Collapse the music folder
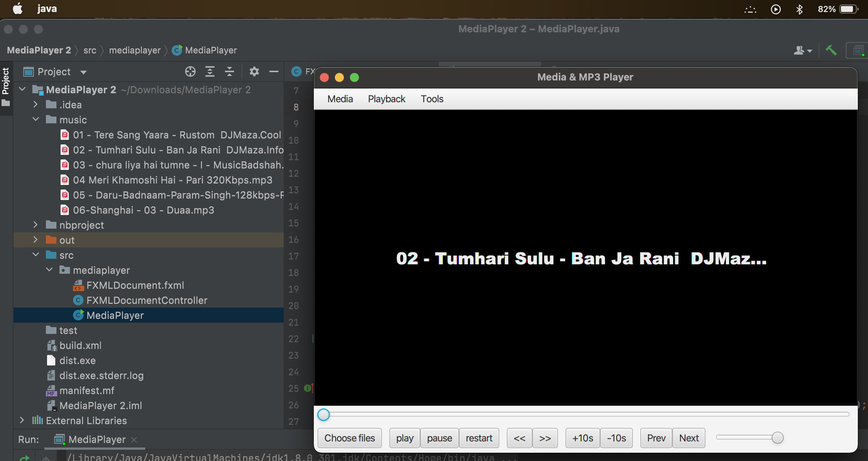Image resolution: width=868 pixels, height=461 pixels. 36,119
